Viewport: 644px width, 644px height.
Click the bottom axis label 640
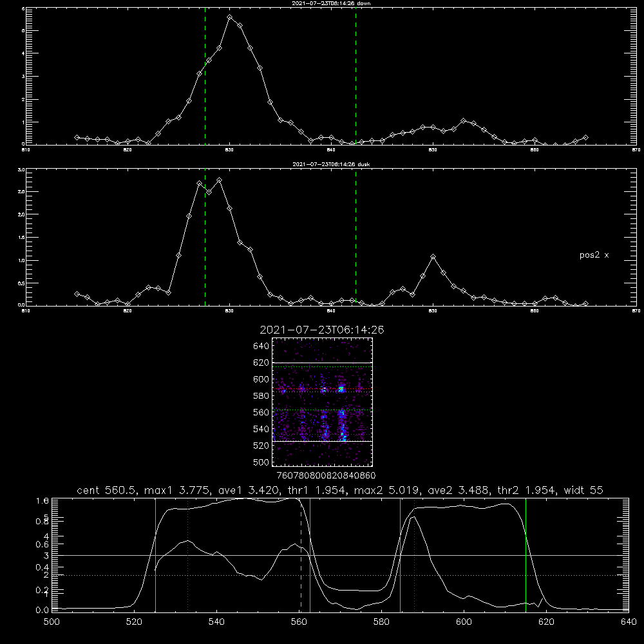(x=629, y=622)
